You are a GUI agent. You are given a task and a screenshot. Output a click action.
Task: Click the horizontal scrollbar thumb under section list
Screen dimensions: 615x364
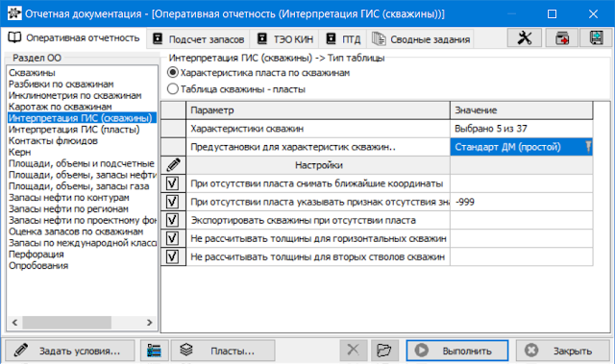tap(66, 323)
